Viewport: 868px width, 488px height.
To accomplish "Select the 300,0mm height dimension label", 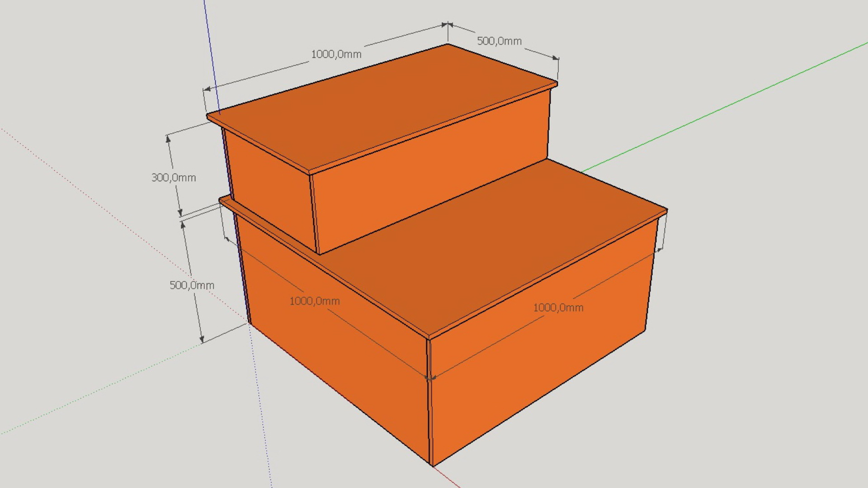I will (x=174, y=178).
